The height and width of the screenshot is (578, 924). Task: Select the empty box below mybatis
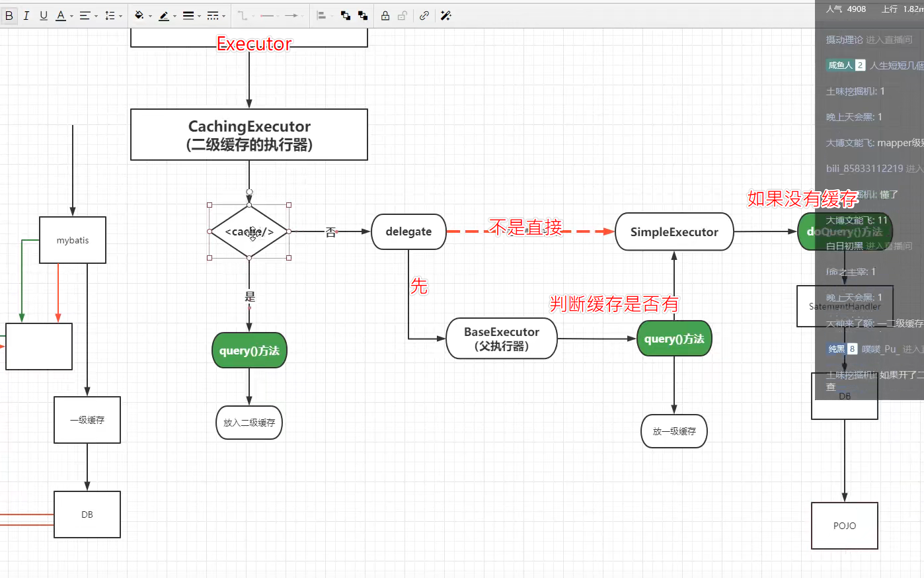pos(39,347)
